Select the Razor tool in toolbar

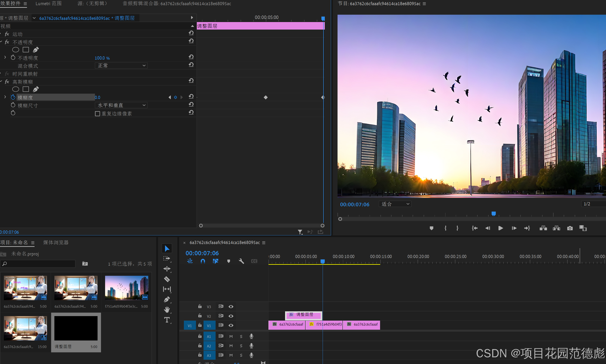click(x=167, y=279)
